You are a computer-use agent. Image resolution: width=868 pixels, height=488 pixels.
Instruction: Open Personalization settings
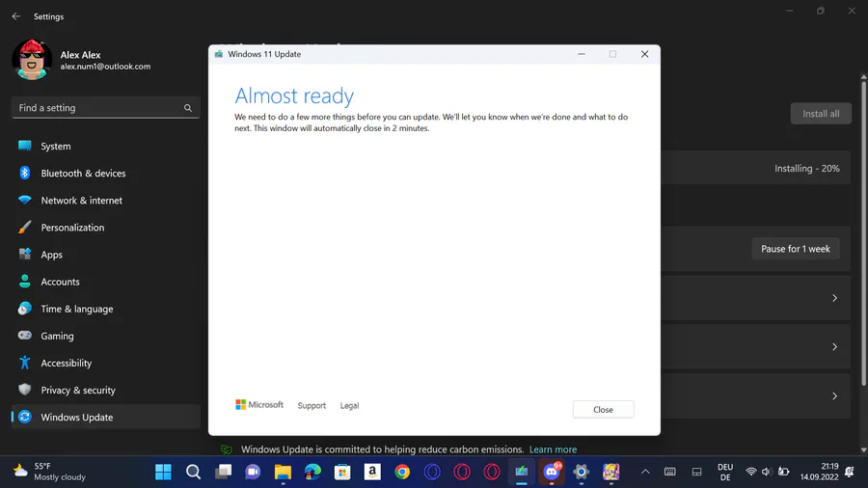pyautogui.click(x=106, y=228)
